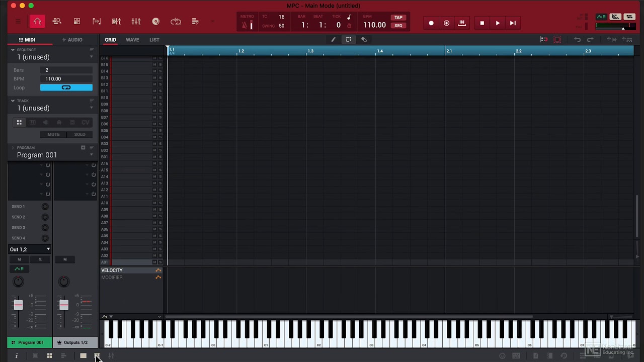This screenshot has width=644, height=362.
Task: Select the eraser tool
Action: click(x=364, y=40)
